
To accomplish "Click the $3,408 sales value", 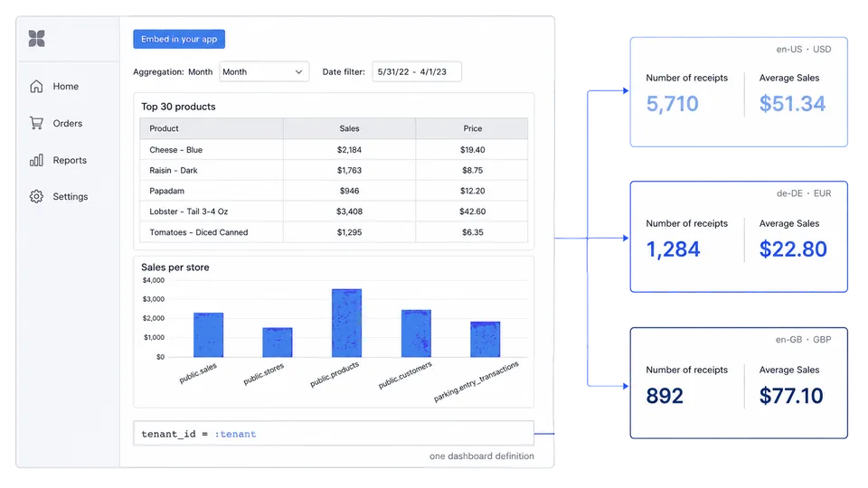I will point(349,211).
